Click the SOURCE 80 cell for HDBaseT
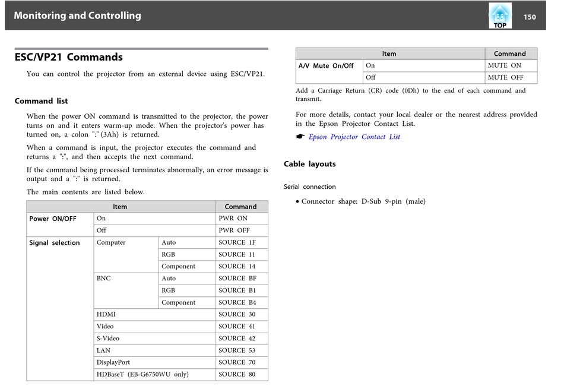564x392 pixels. 242,374
